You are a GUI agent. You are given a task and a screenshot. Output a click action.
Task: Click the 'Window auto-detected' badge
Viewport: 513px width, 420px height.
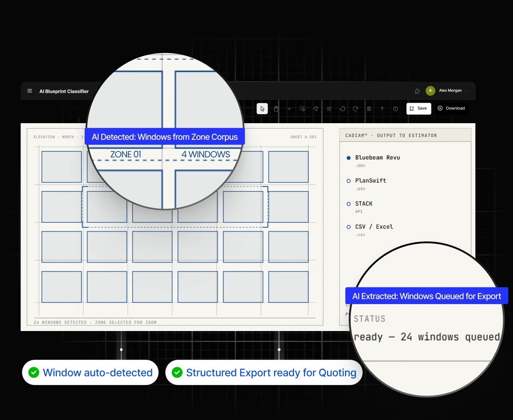(x=90, y=373)
